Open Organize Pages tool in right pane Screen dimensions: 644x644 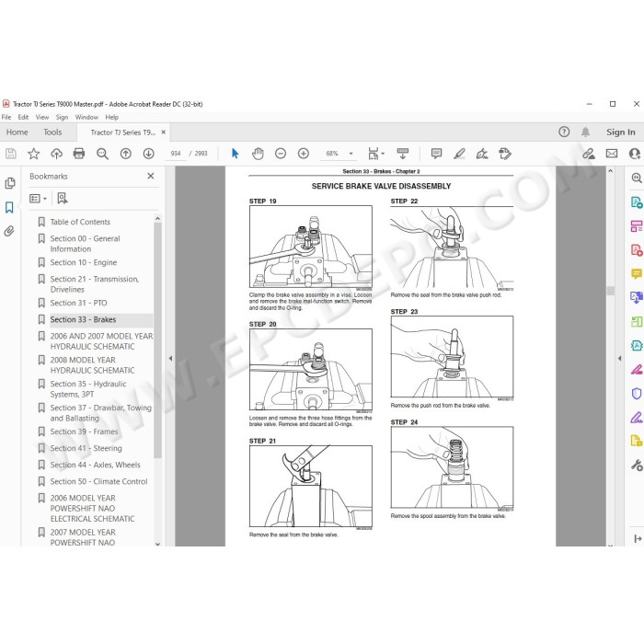[637, 226]
